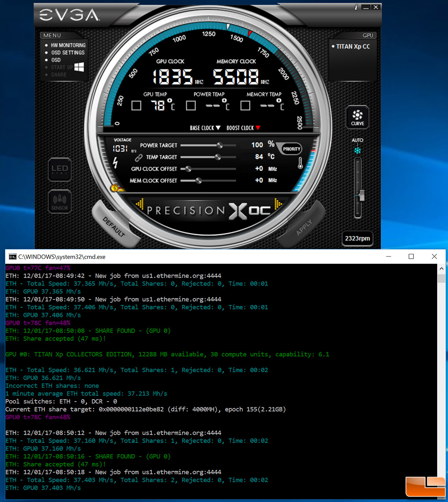
Task: Click the thermometer icon under PRIORITY
Action: point(300,163)
